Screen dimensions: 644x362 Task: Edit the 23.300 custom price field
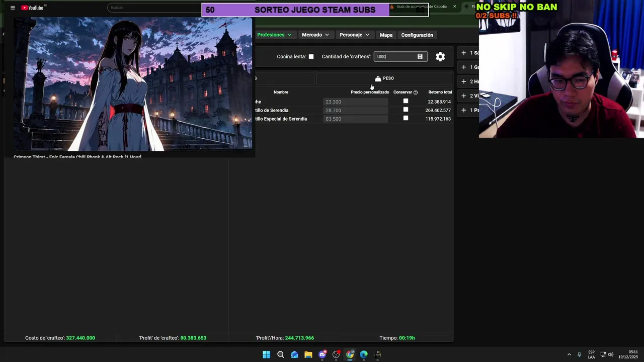pos(355,102)
